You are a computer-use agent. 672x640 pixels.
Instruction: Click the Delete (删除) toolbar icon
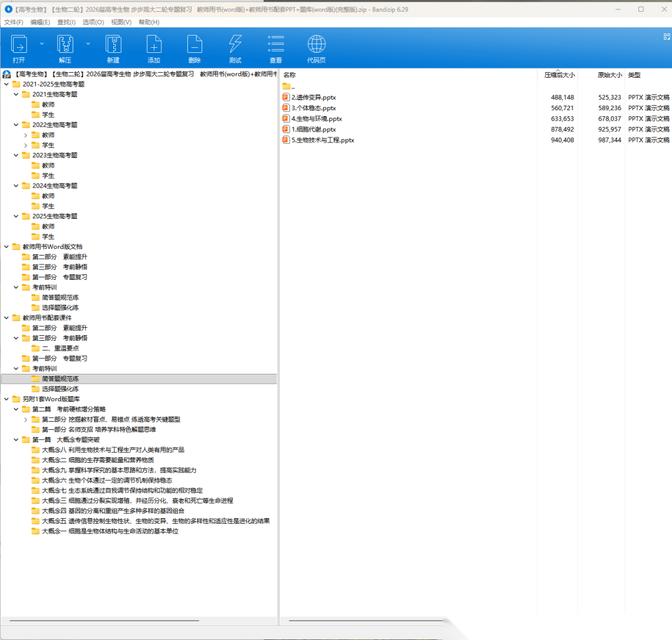[x=194, y=45]
